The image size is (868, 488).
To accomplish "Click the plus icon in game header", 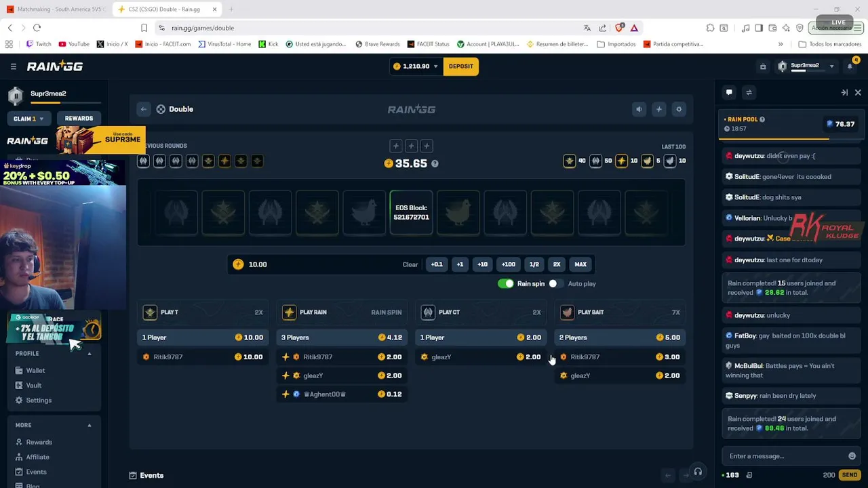I will click(658, 109).
